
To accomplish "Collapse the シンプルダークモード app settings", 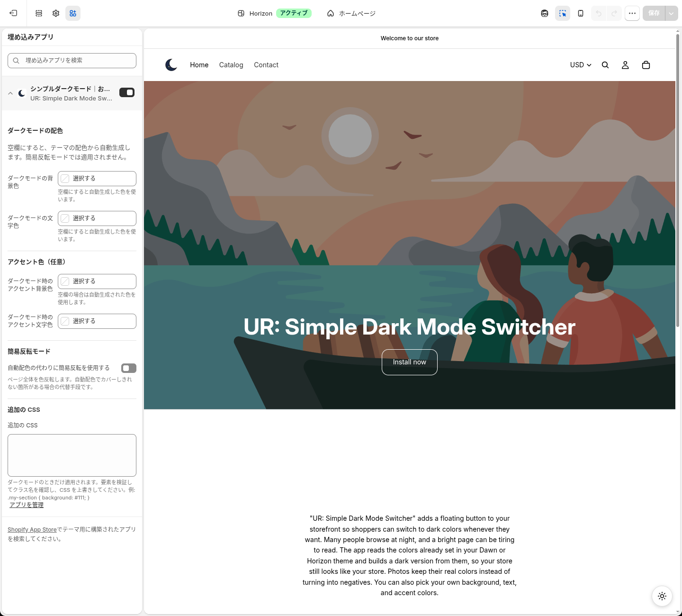I will [x=10, y=93].
